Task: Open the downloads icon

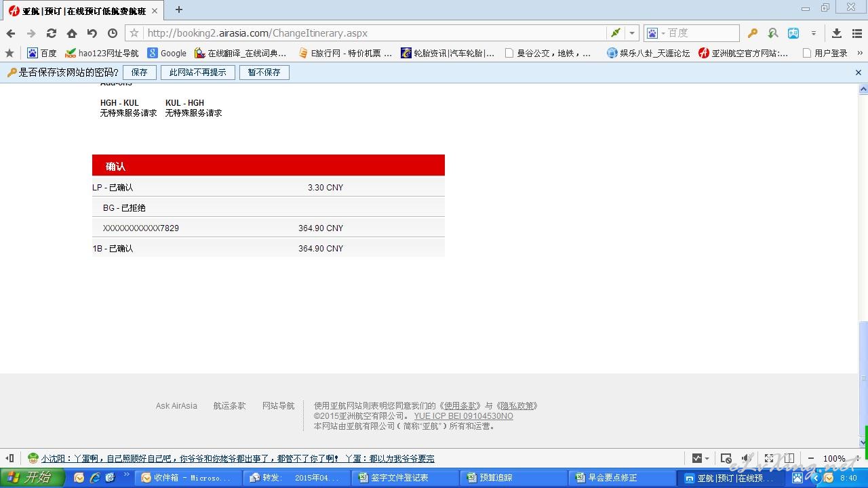Action: click(x=837, y=33)
